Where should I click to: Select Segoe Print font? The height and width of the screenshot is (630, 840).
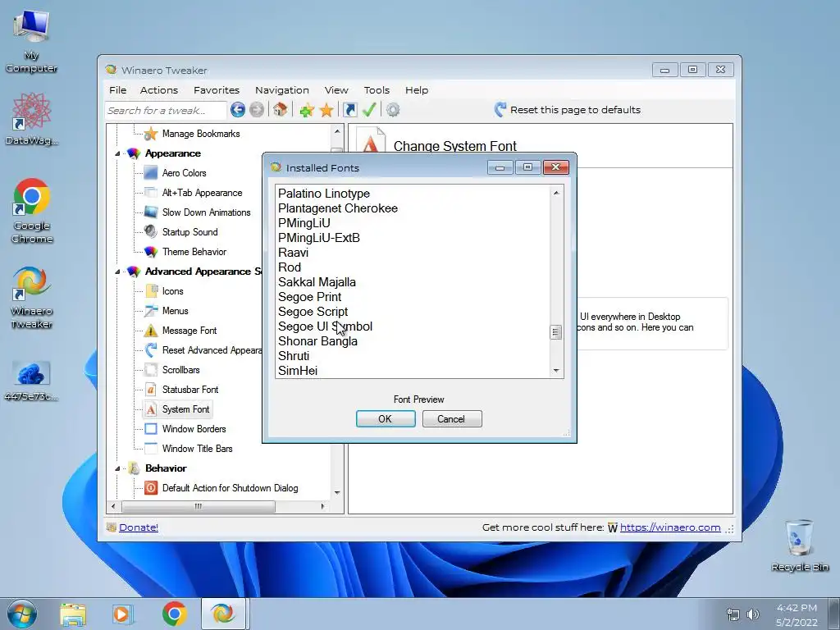[309, 297]
